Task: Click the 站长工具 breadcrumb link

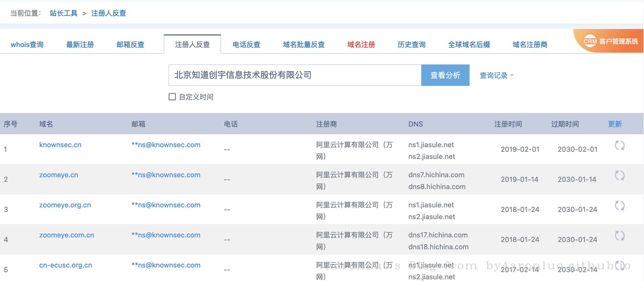Action: pyautogui.click(x=64, y=13)
